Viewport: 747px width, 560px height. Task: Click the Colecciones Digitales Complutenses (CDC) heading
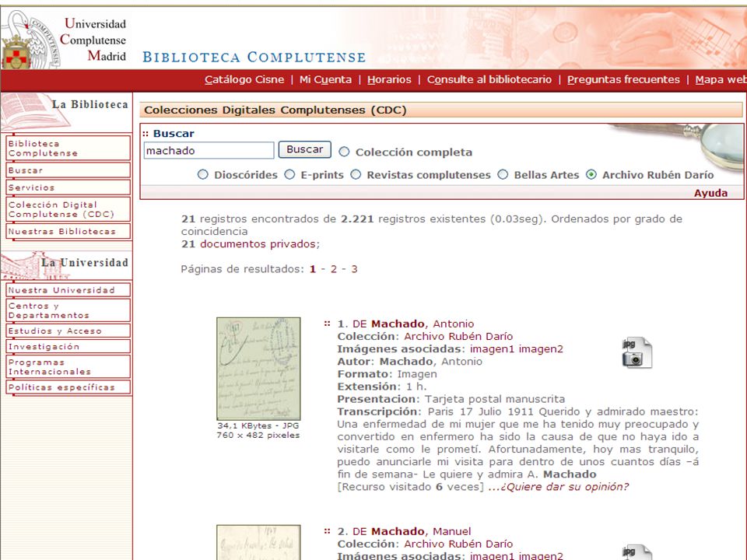point(275,110)
